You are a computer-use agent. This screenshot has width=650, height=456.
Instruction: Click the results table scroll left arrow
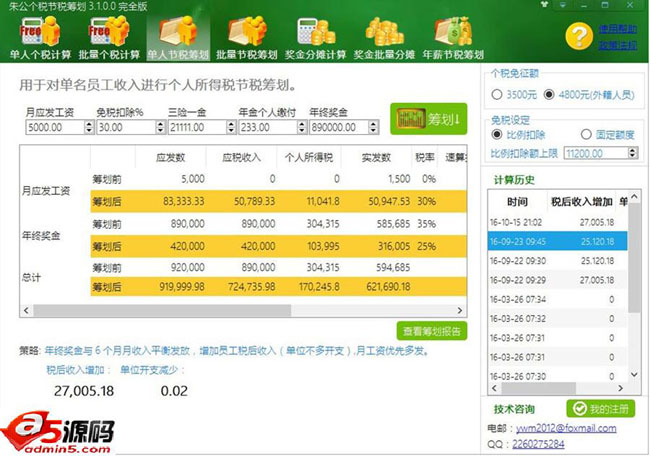(x=26, y=310)
